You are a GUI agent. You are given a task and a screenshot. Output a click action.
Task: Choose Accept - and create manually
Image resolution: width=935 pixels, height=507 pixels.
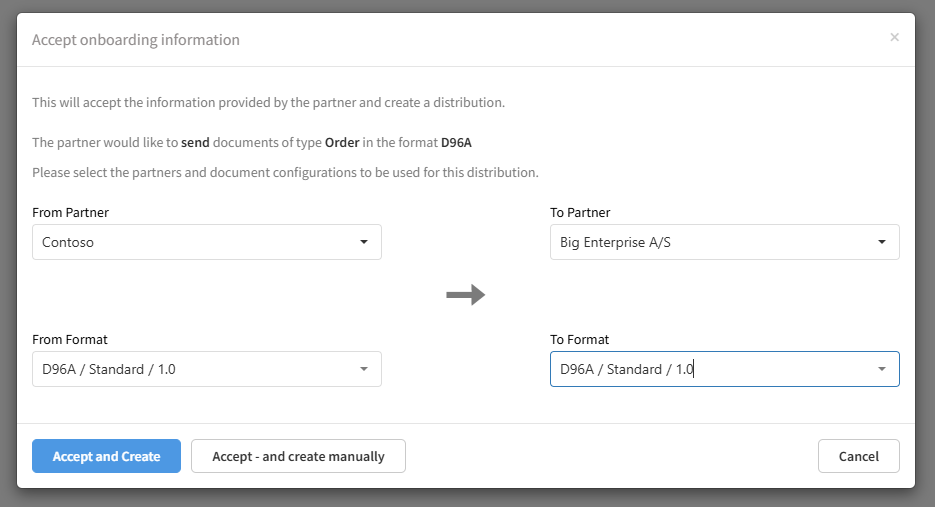(298, 456)
